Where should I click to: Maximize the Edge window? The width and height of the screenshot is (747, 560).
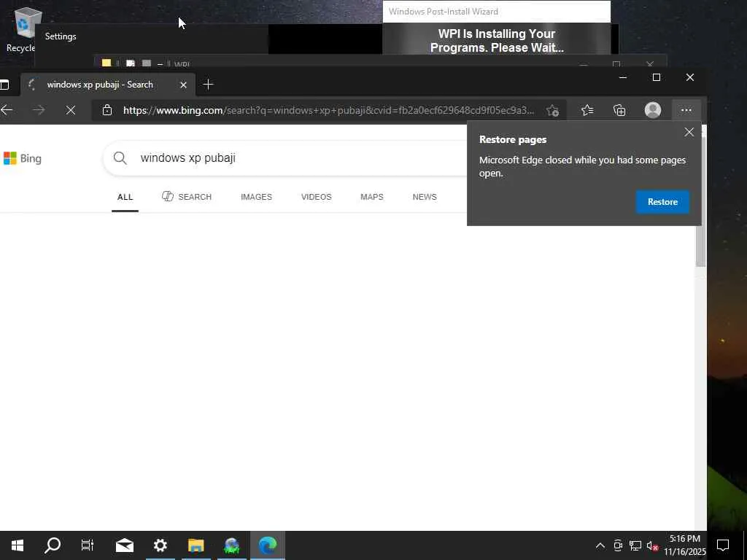pyautogui.click(x=657, y=77)
